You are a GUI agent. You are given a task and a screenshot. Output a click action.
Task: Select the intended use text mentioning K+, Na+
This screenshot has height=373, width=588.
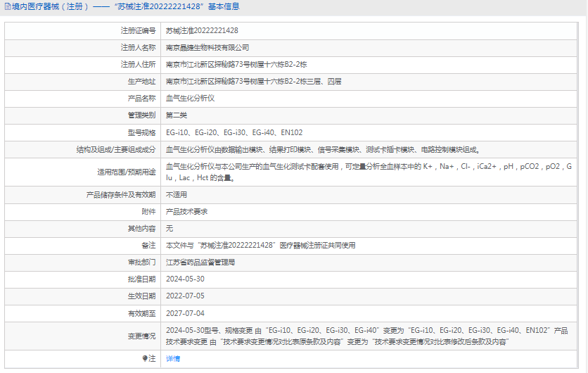[369, 172]
